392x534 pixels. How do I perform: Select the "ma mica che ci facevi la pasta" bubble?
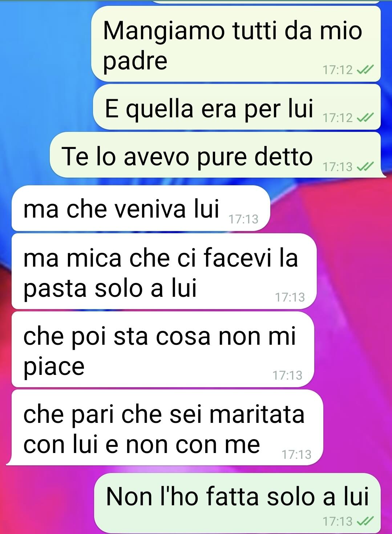164,271
